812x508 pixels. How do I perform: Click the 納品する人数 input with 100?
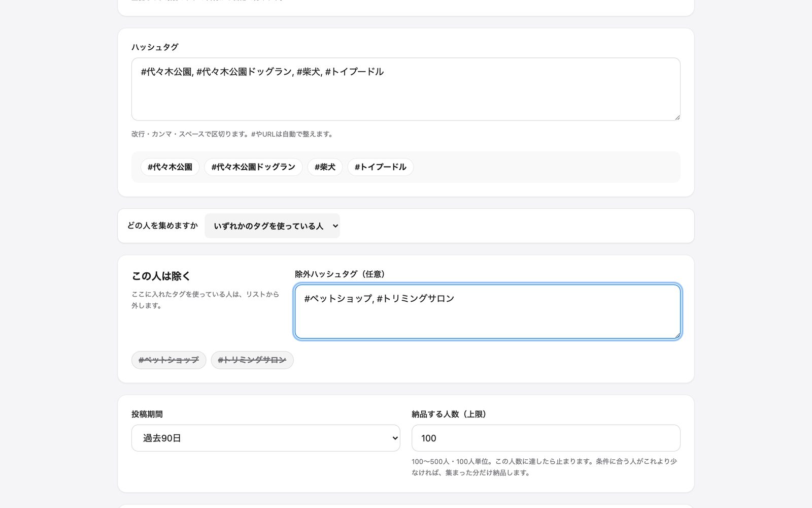tap(546, 438)
